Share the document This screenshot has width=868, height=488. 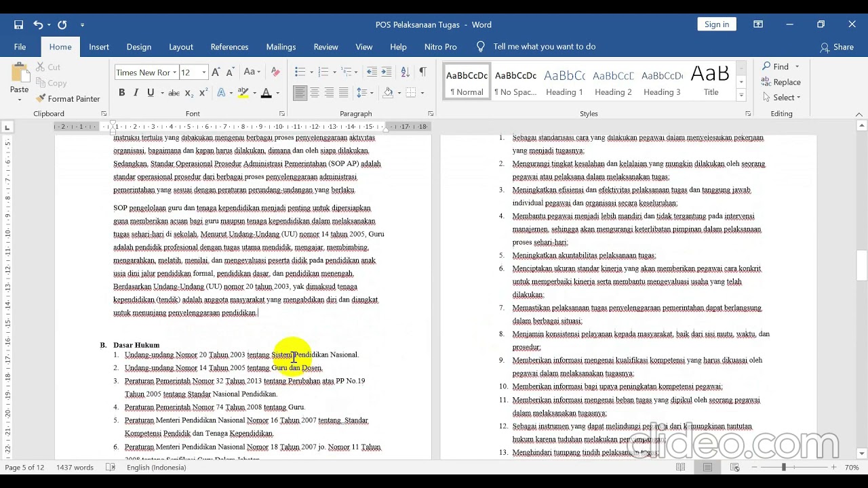[837, 47]
